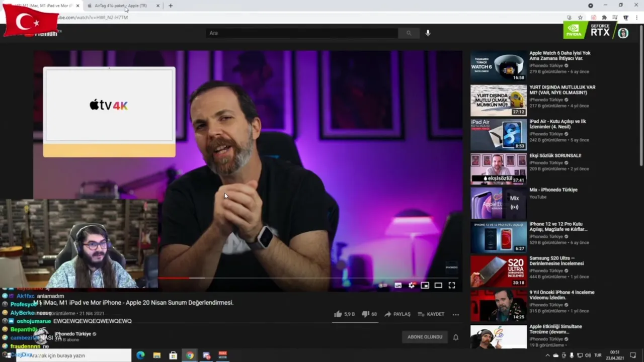Image resolution: width=644 pixels, height=362 pixels.
Task: Open 'Apple Etkinliği Simultane Tercüme' video title
Action: [x=555, y=329]
